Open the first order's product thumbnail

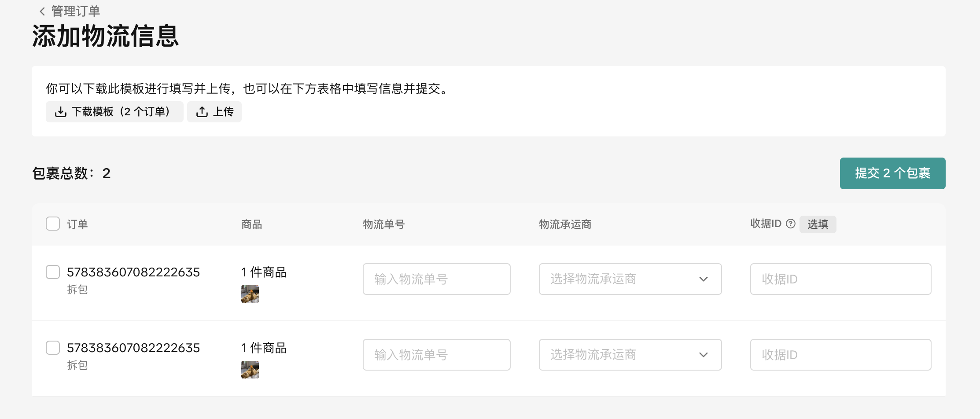(x=250, y=294)
